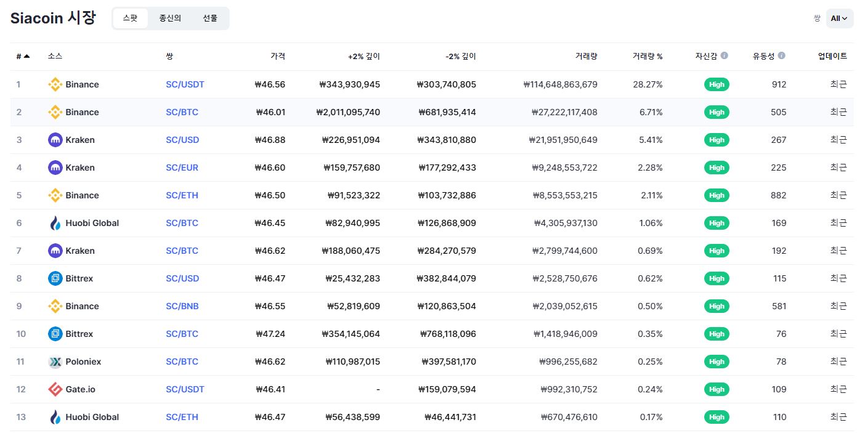Open the SC/BTC pair on Kraken row 7
The image size is (868, 433).
[x=182, y=251]
